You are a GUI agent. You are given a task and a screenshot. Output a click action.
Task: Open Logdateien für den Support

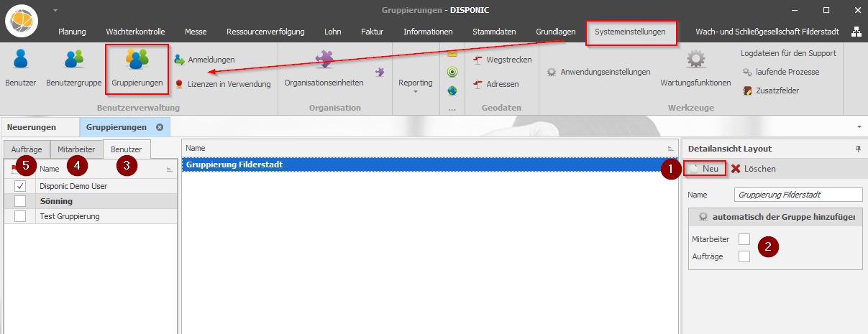point(788,53)
